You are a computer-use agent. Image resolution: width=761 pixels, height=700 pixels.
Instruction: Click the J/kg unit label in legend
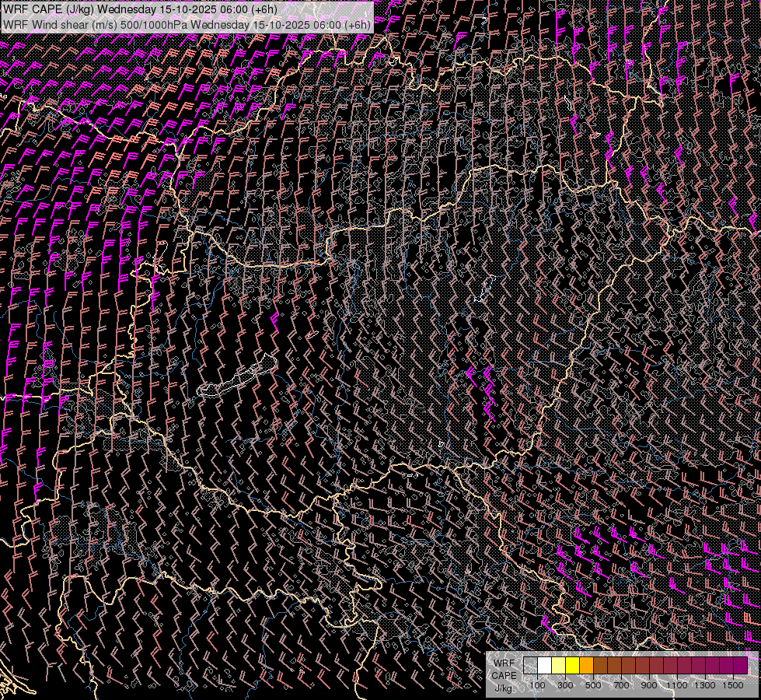click(x=503, y=688)
